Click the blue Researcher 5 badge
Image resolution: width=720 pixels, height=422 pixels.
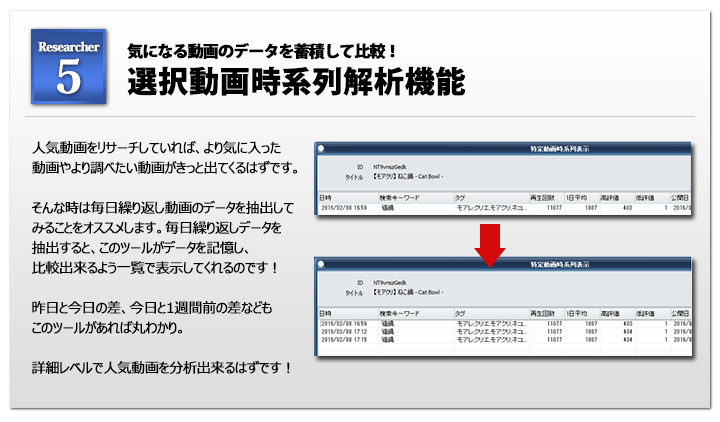[68, 67]
